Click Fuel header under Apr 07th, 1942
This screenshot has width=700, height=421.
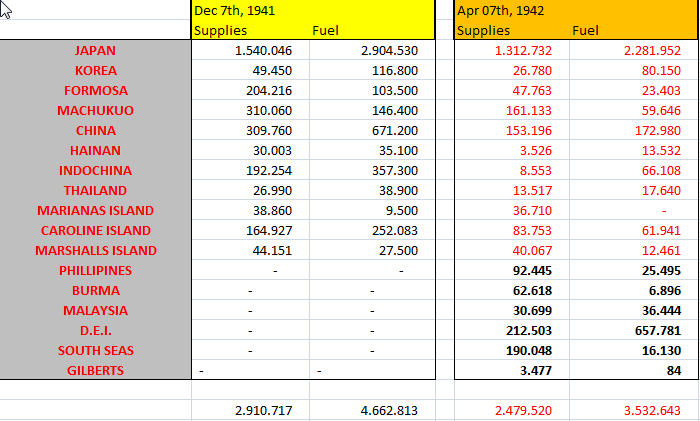633,30
